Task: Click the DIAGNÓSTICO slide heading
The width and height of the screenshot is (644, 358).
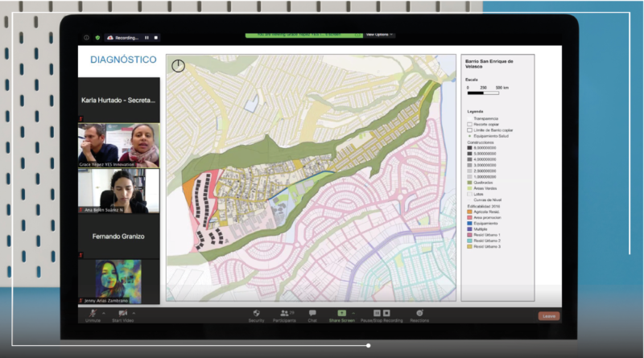Action: point(123,60)
